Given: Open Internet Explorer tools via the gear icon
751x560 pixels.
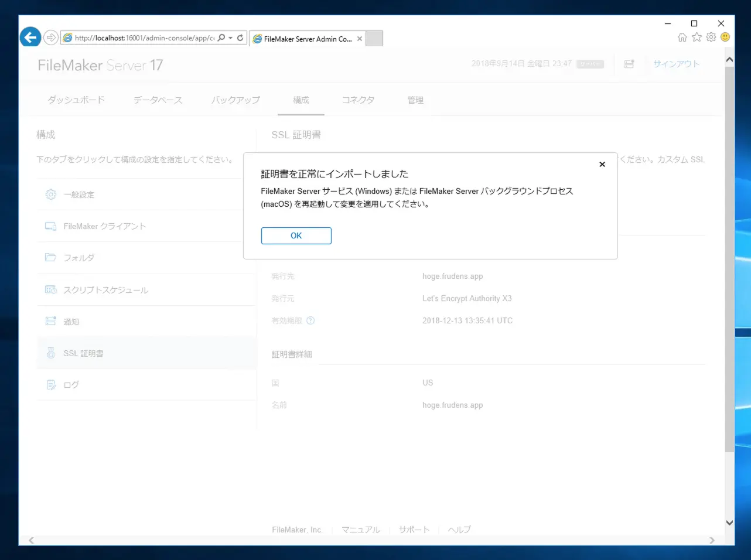Looking at the screenshot, I should coord(711,36).
